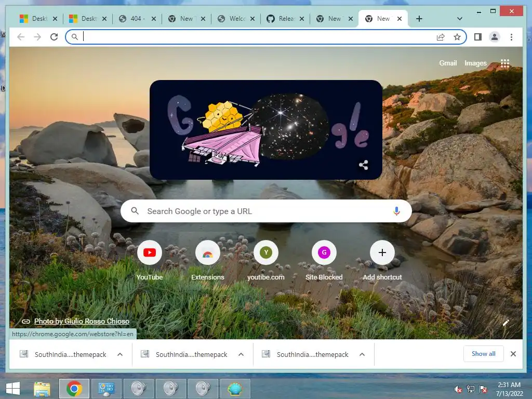Image resolution: width=532 pixels, height=399 pixels.
Task: Click the muted volume tray icon
Action: pos(458,389)
